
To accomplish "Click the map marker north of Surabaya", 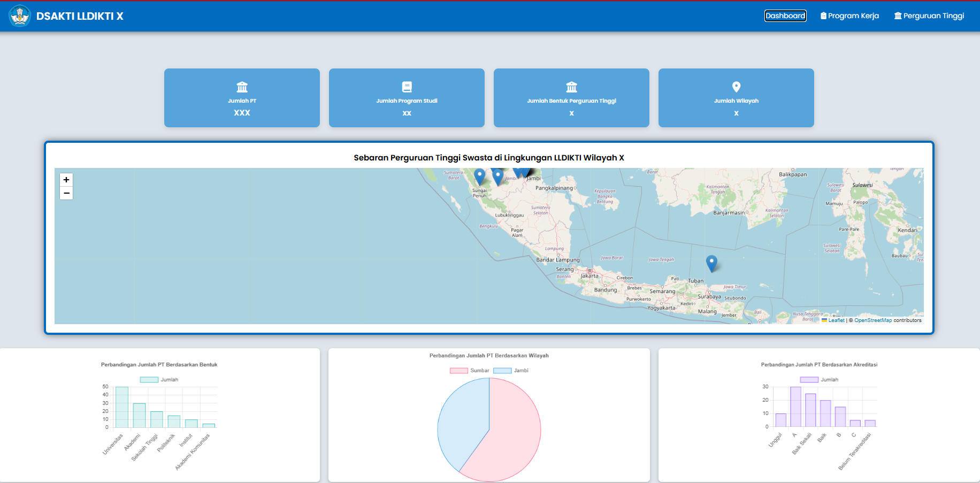I will 711,263.
